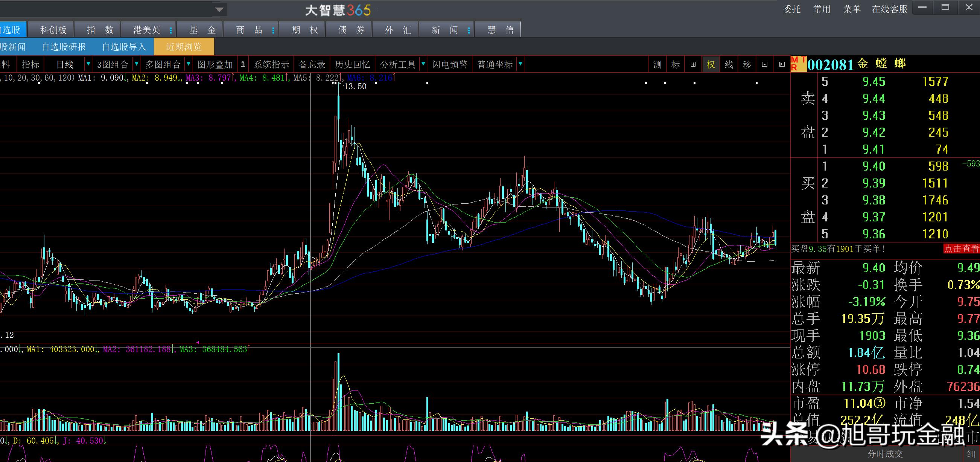Open the 近期浏览 tab
The width and height of the screenshot is (980, 462).
(184, 47)
